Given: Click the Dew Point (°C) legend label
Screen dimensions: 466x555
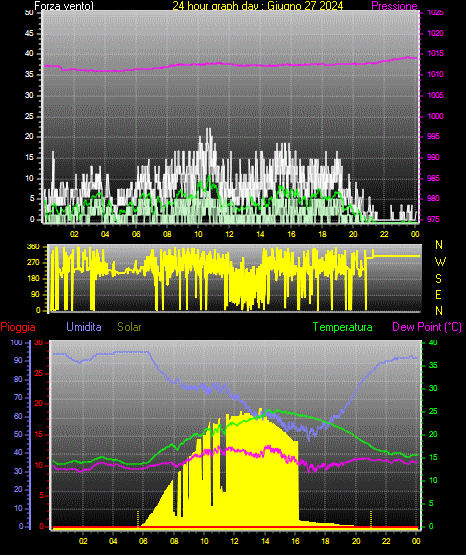Looking at the screenshot, I should 427,327.
